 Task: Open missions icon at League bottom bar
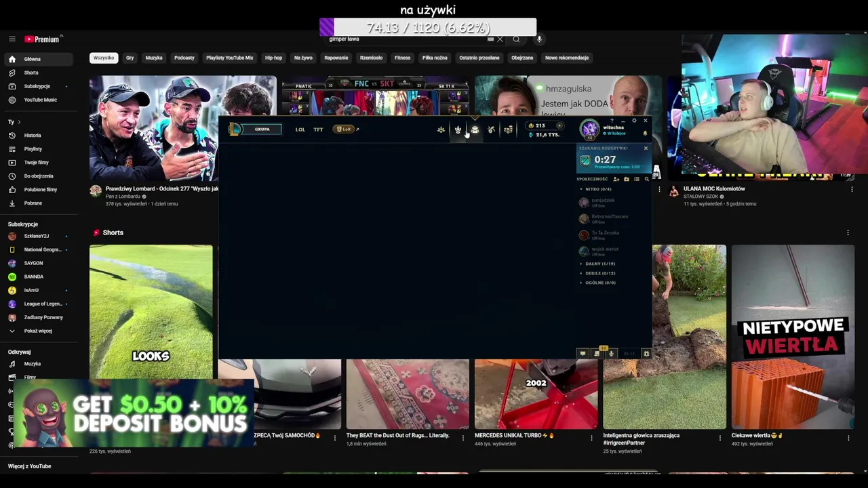pos(597,353)
